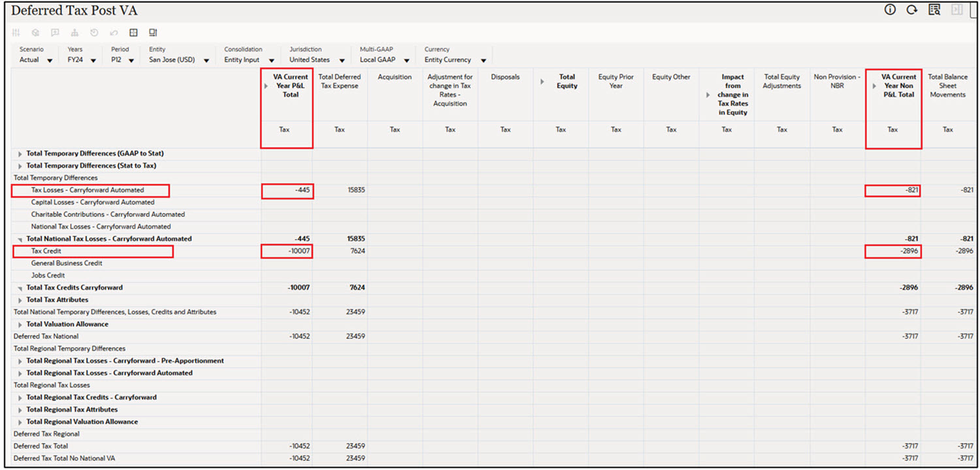
Task: Click the hierarchy toolbar icon
Action: (x=74, y=33)
